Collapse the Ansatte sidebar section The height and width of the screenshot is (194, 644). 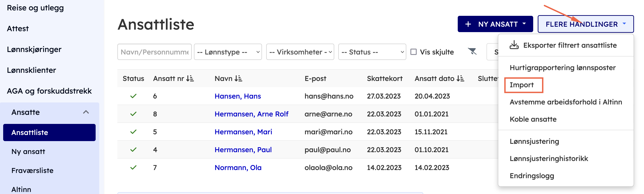pos(86,112)
